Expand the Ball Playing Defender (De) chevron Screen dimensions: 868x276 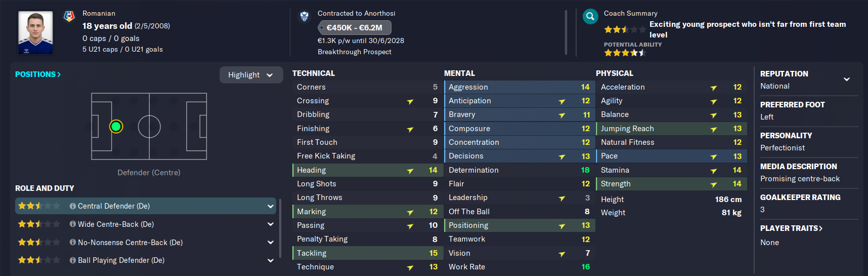(x=270, y=260)
